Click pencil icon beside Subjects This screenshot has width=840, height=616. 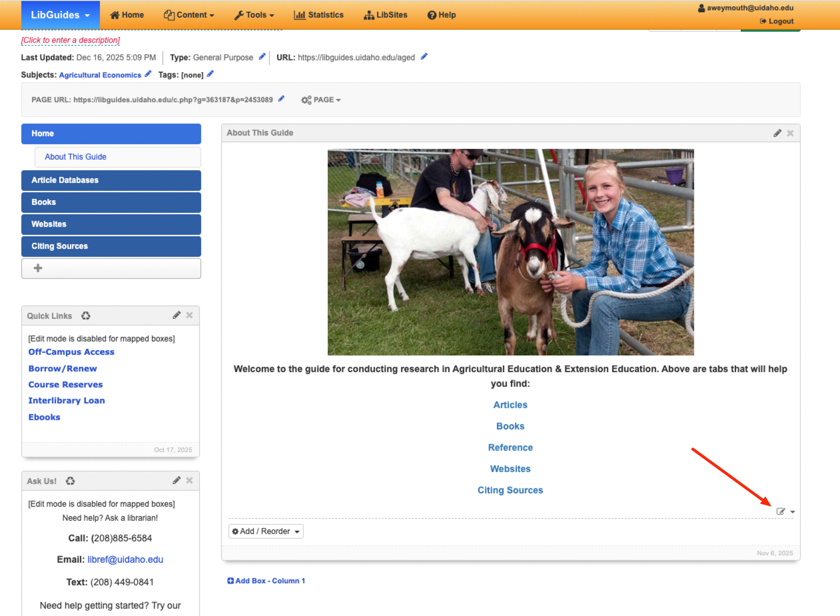click(x=148, y=74)
